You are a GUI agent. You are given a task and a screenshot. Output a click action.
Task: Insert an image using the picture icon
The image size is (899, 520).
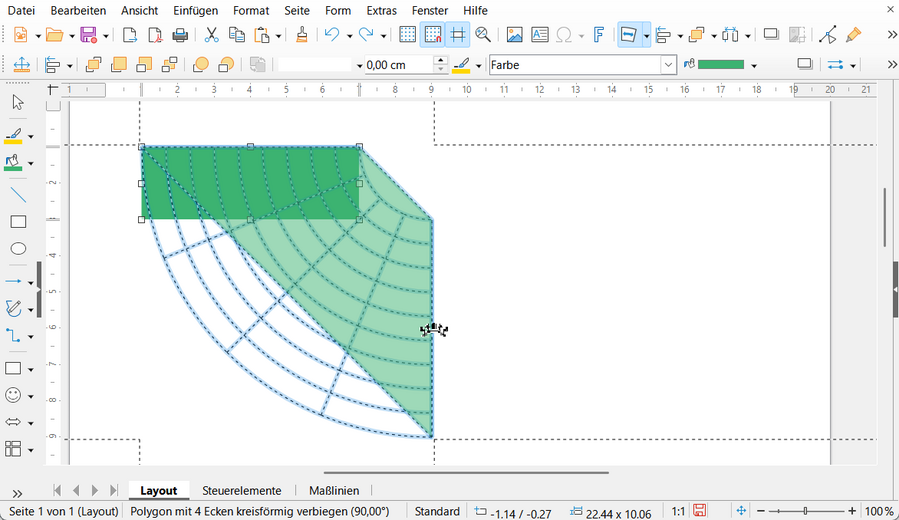pyautogui.click(x=514, y=35)
